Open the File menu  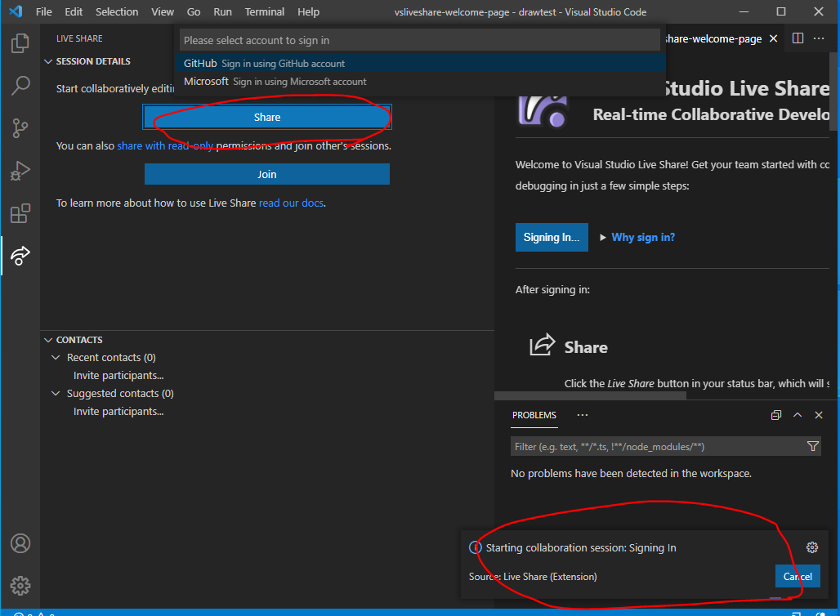(44, 11)
